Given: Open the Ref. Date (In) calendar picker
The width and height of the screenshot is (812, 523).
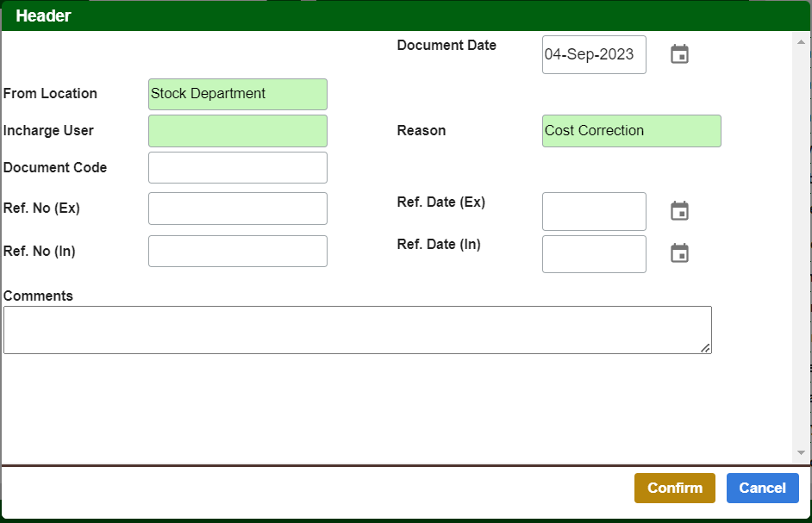Looking at the screenshot, I should point(679,253).
